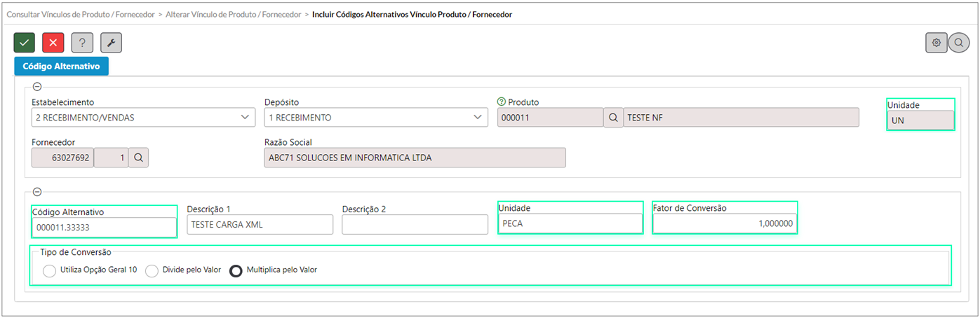The width and height of the screenshot is (980, 318).
Task: Collapse the Código Alternativo details section
Action: tap(37, 192)
